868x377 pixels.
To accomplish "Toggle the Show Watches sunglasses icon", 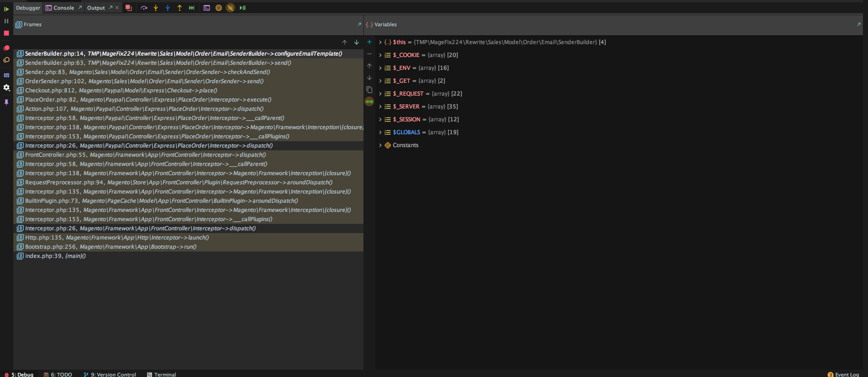I will [x=369, y=102].
